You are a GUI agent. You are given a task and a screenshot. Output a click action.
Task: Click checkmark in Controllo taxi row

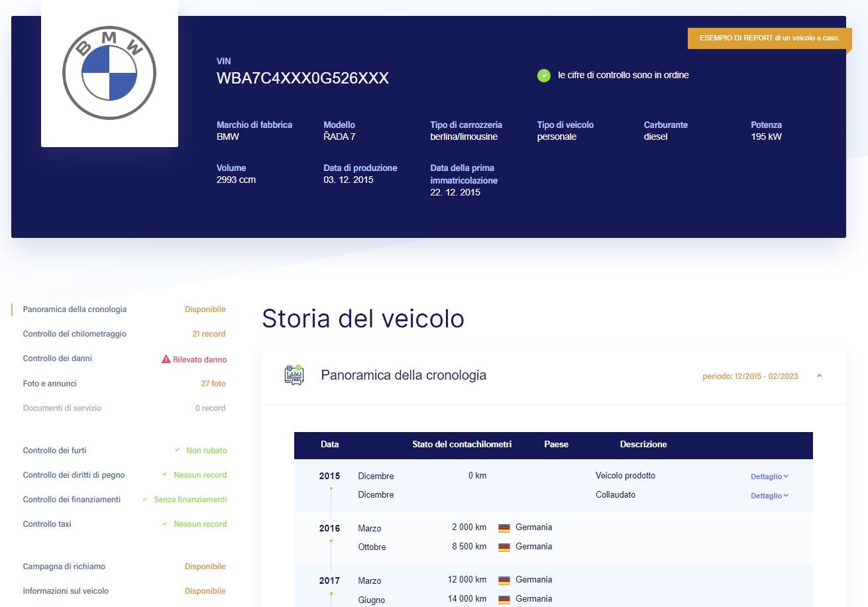(164, 524)
